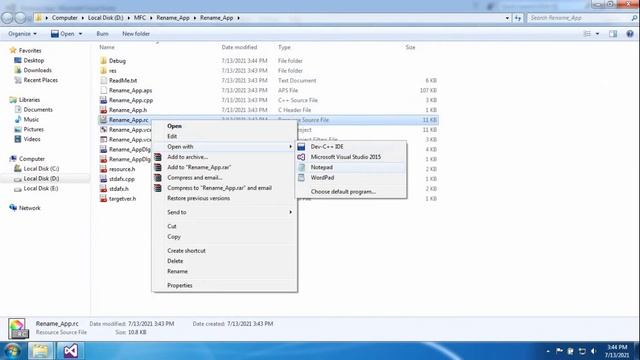The image size is (640, 360).
Task: Click MFC in the address breadcrumb
Action: point(140,18)
